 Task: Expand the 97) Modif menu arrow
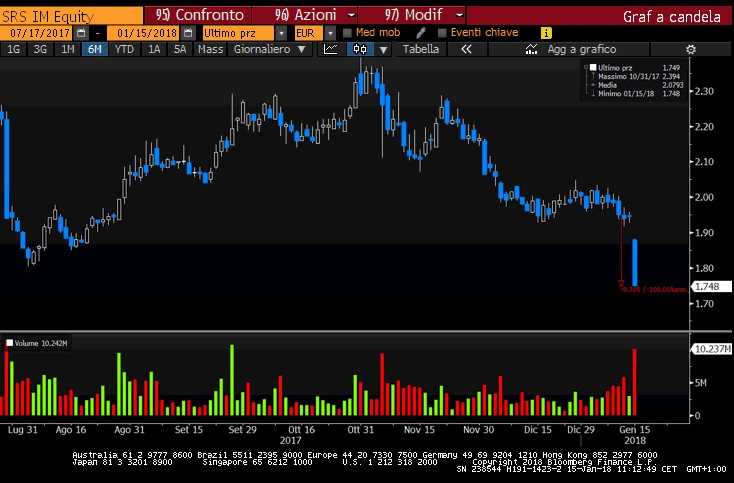459,15
